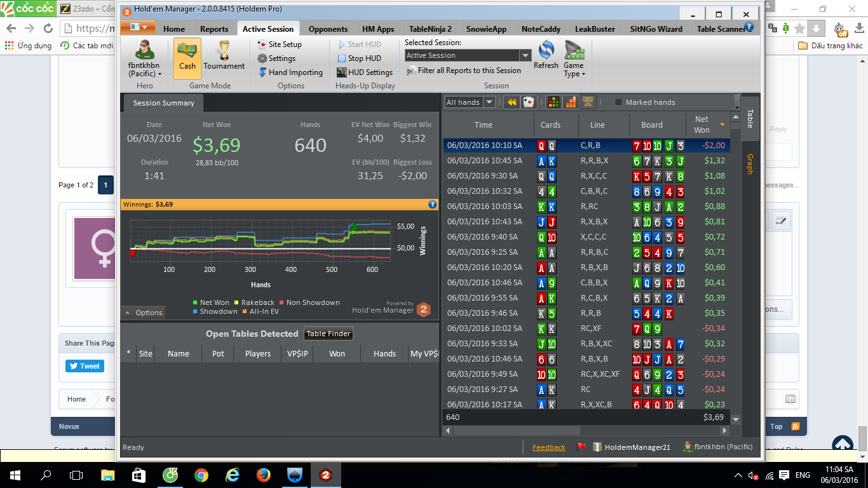Image resolution: width=868 pixels, height=488 pixels.
Task: Click the playing cards replayer icon
Action: coord(529,102)
